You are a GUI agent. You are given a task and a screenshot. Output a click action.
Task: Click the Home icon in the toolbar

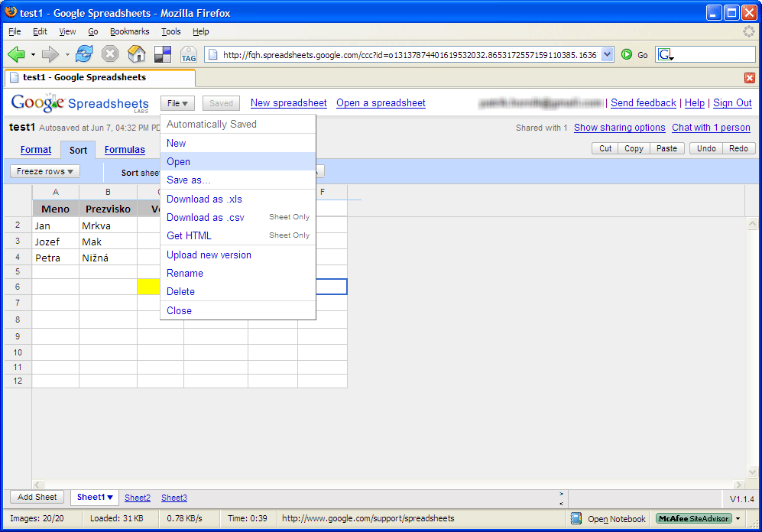[x=137, y=54]
